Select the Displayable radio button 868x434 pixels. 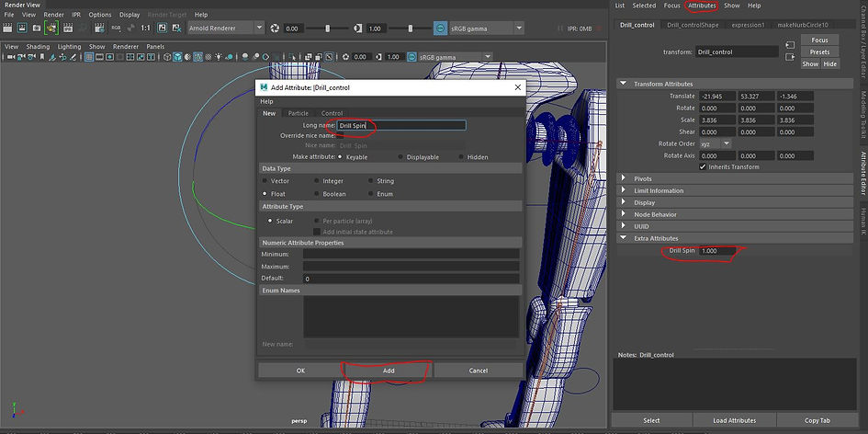click(x=400, y=157)
